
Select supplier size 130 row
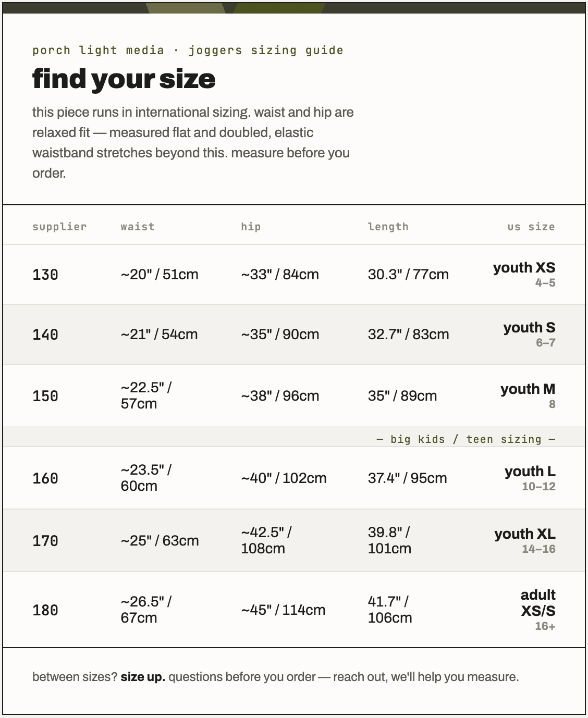294,275
